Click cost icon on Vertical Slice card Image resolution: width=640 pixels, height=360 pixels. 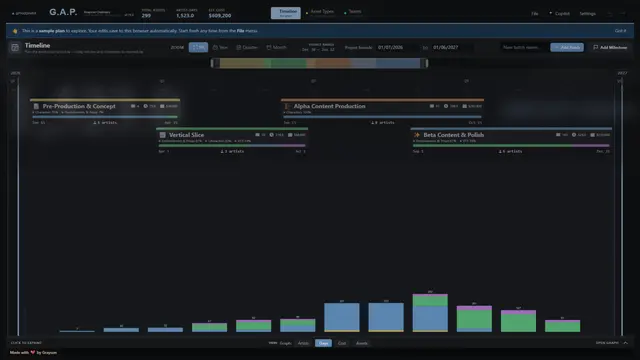click(x=290, y=135)
